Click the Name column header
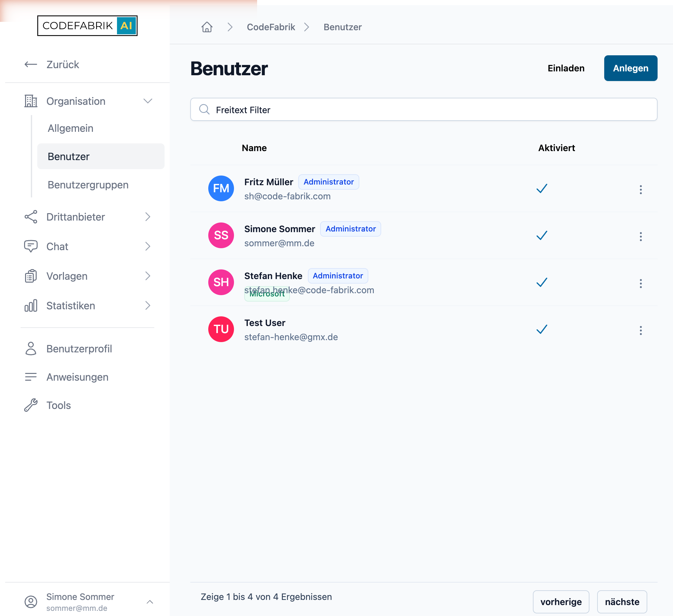The image size is (673, 616). point(254,148)
